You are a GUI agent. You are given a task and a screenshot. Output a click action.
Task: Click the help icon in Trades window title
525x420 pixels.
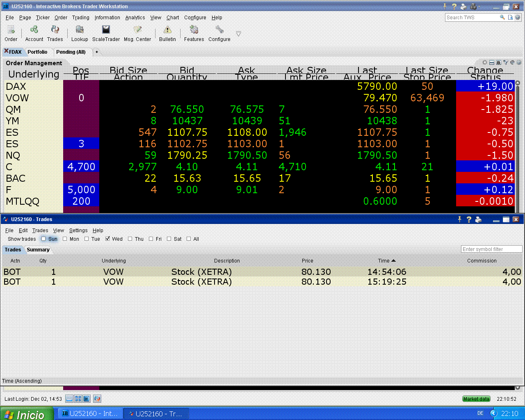point(469,219)
